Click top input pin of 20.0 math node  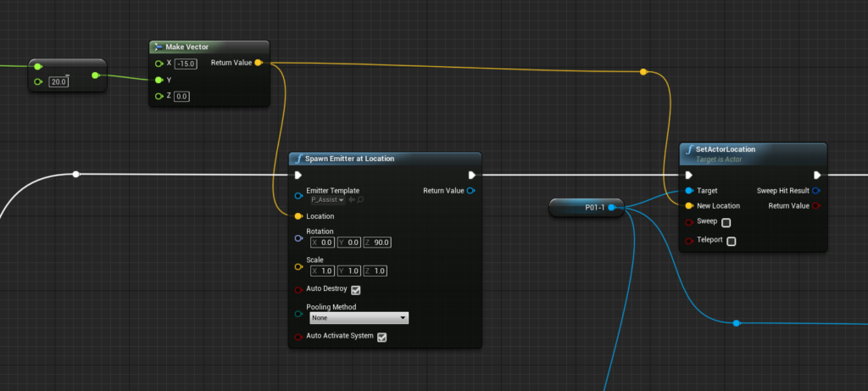pyautogui.click(x=37, y=66)
